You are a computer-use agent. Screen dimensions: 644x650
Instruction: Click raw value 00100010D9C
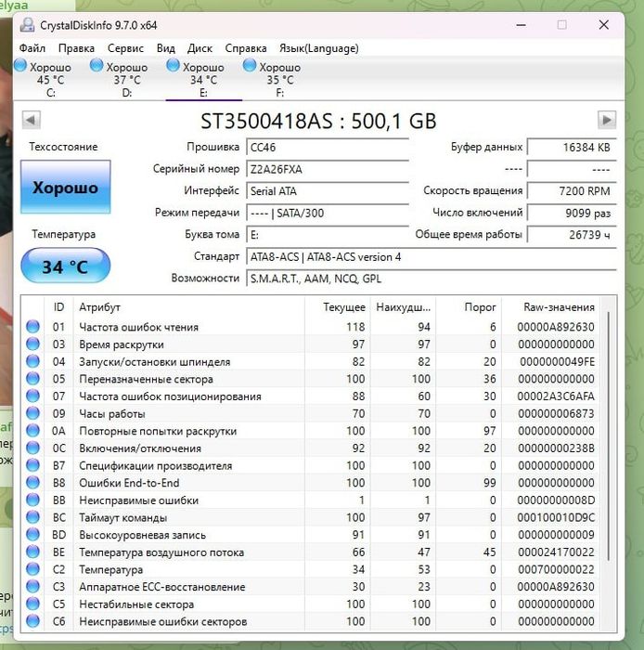pyautogui.click(x=556, y=517)
